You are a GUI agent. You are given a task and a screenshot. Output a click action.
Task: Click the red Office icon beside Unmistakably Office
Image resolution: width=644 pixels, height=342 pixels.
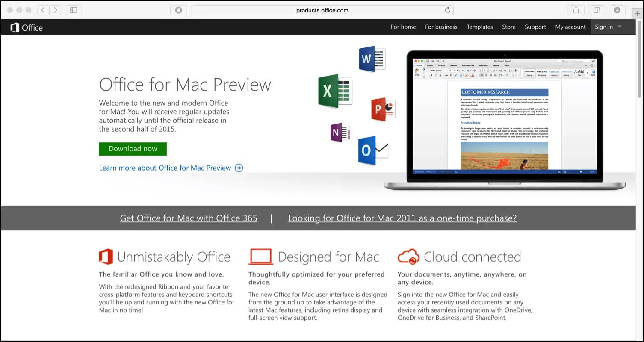point(106,256)
